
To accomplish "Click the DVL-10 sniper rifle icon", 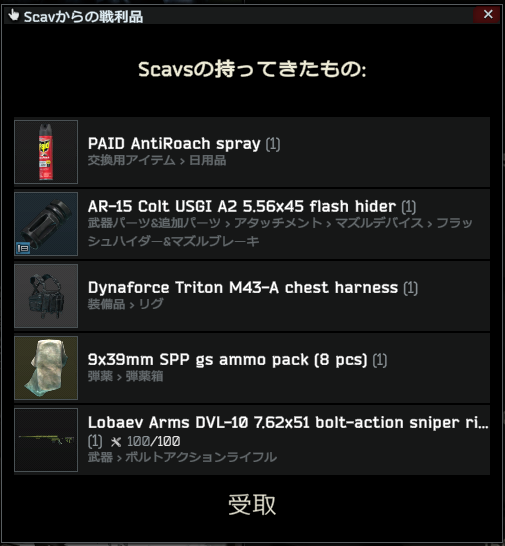I will tap(46, 440).
